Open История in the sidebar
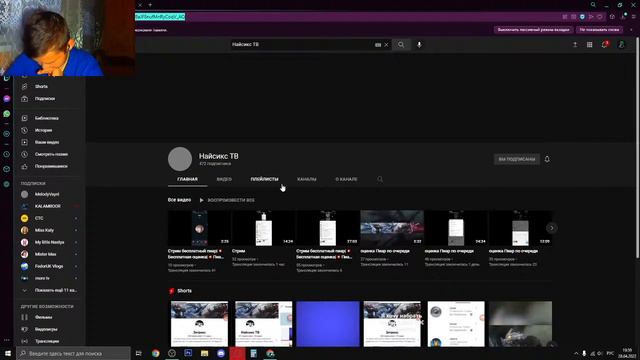 click(43, 130)
